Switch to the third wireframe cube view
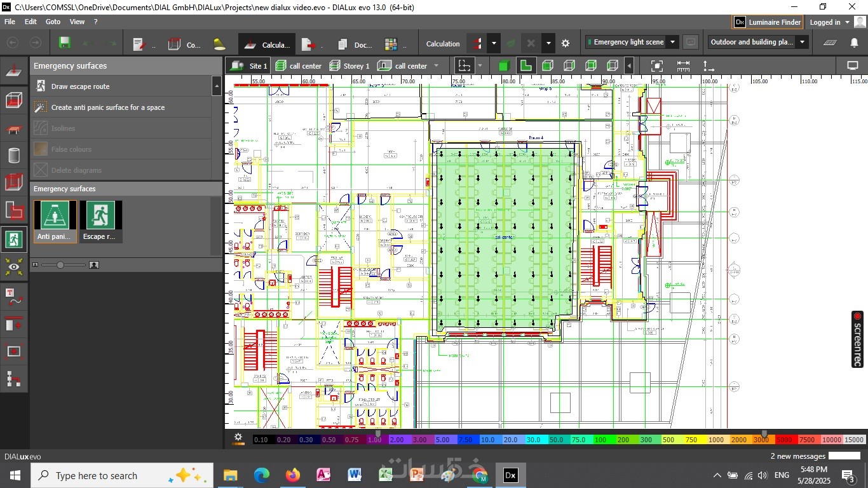The height and width of the screenshot is (488, 868). pos(591,66)
